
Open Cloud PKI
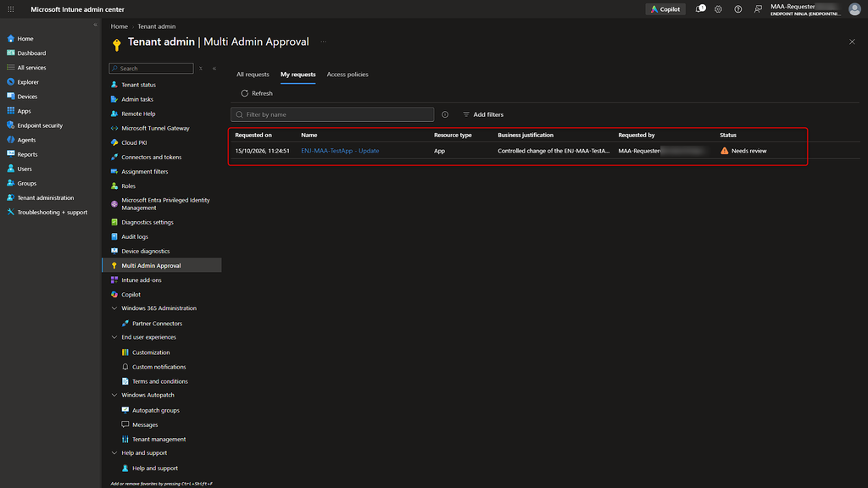(x=134, y=142)
